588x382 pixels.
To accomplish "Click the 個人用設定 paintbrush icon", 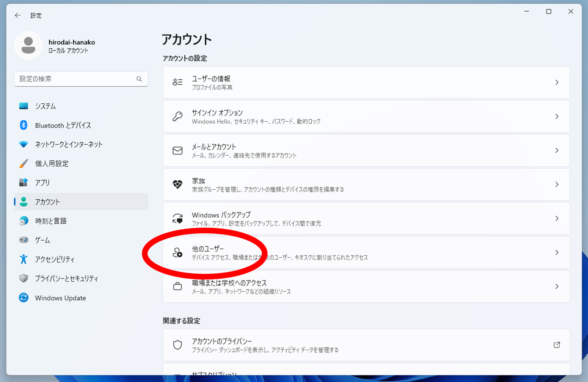I will pyautogui.click(x=24, y=164).
